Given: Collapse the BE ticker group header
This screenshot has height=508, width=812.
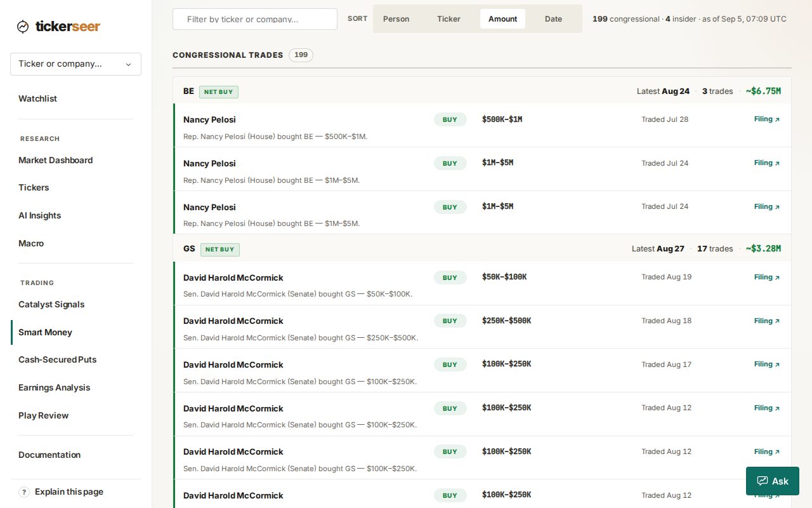Looking at the screenshot, I should click(482, 91).
